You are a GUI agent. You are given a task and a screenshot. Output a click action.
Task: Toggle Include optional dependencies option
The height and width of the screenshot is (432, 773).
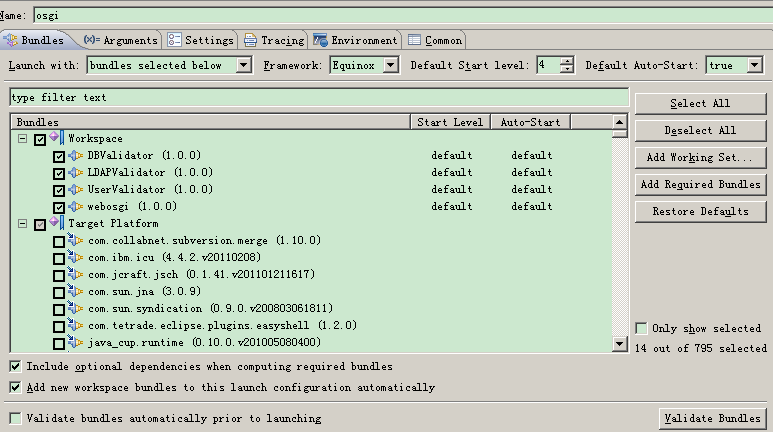point(15,366)
